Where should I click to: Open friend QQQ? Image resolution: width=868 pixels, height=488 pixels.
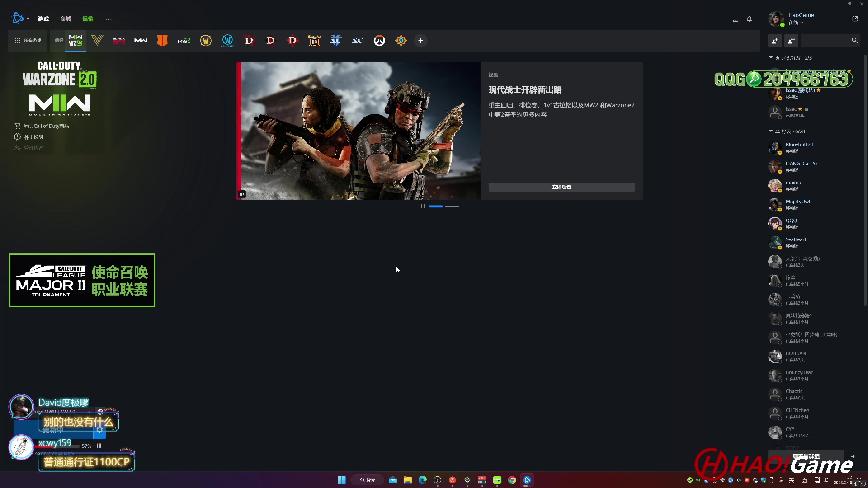[x=814, y=224]
